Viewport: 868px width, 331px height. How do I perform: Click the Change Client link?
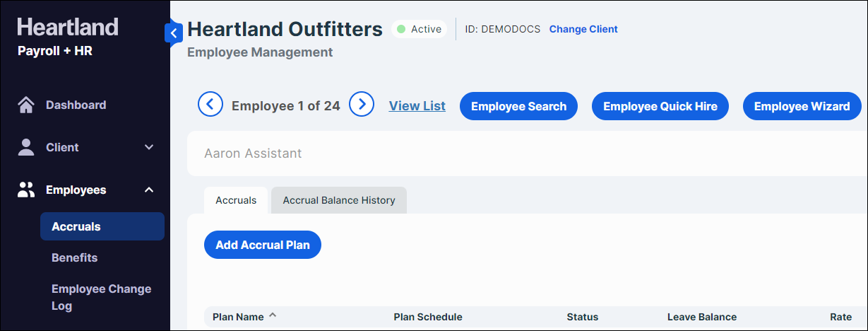pos(583,29)
